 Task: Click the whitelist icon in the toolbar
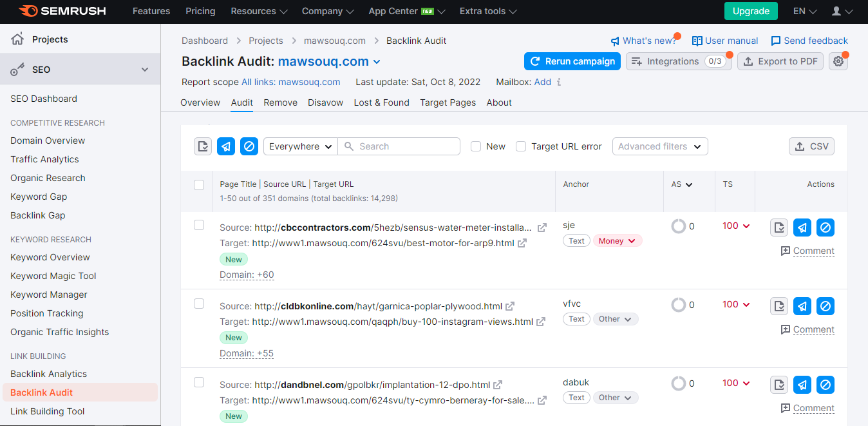tap(203, 146)
